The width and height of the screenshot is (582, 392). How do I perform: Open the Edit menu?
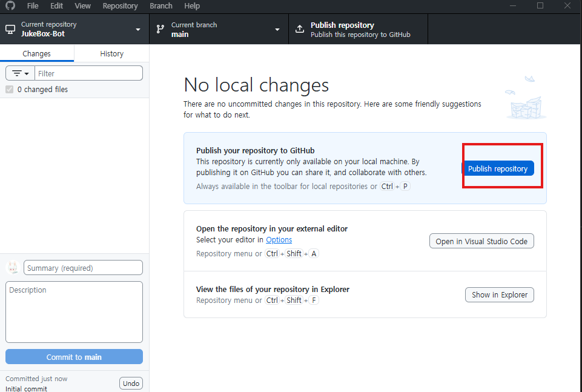coord(56,6)
